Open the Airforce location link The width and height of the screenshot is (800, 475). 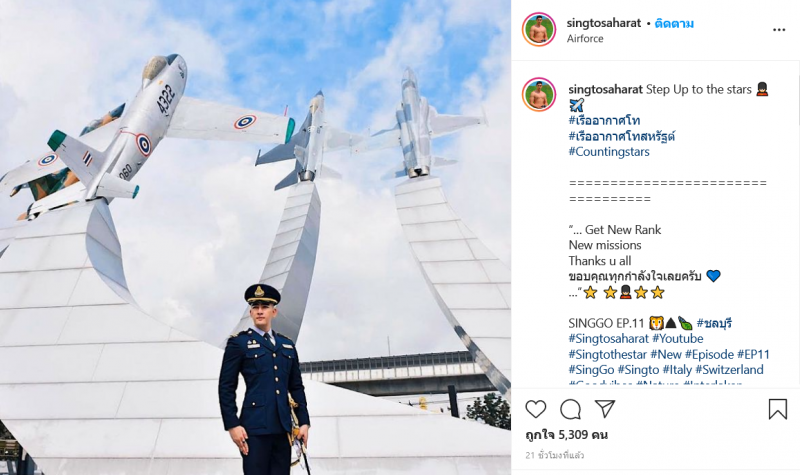[585, 39]
